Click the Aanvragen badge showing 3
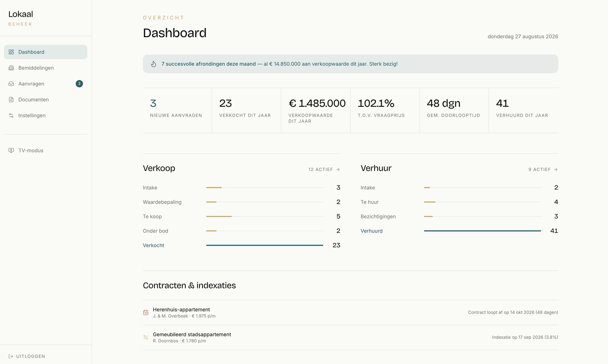This screenshot has width=608, height=364. pos(79,84)
